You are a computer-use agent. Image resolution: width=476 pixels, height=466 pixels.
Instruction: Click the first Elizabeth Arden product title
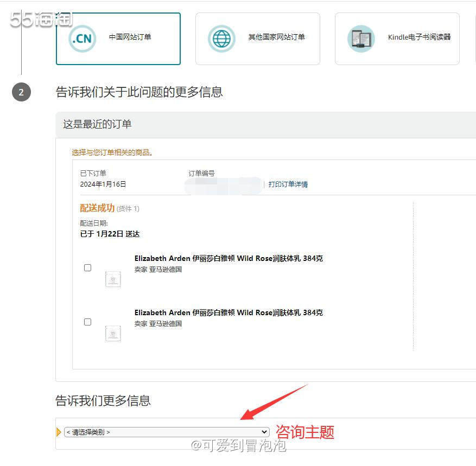coord(229,258)
